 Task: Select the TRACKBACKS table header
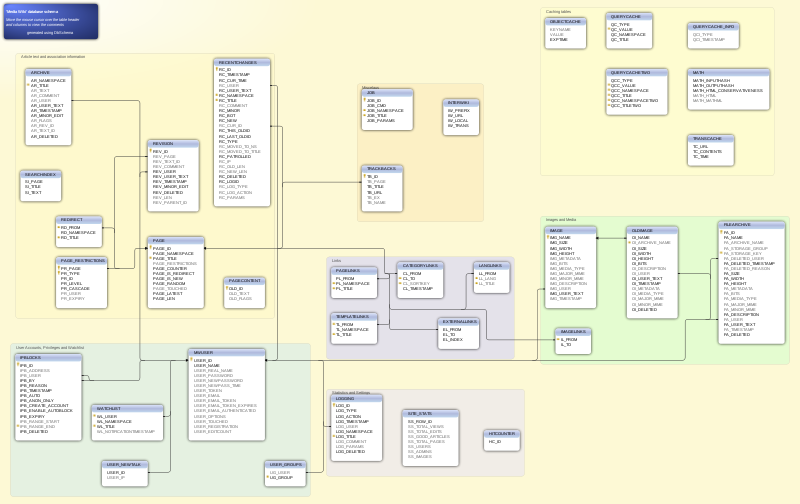(382, 169)
